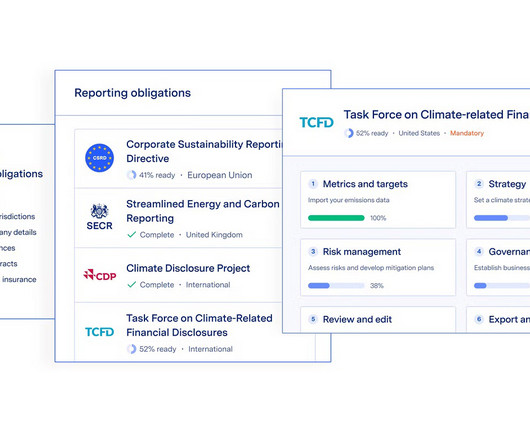The image size is (530, 442).
Task: Open the Strategy card
Action: (498, 200)
